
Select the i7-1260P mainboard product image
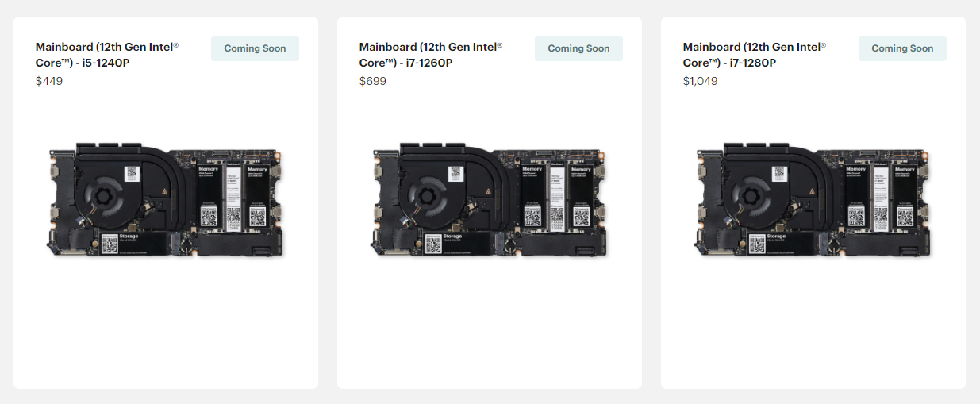(490, 200)
